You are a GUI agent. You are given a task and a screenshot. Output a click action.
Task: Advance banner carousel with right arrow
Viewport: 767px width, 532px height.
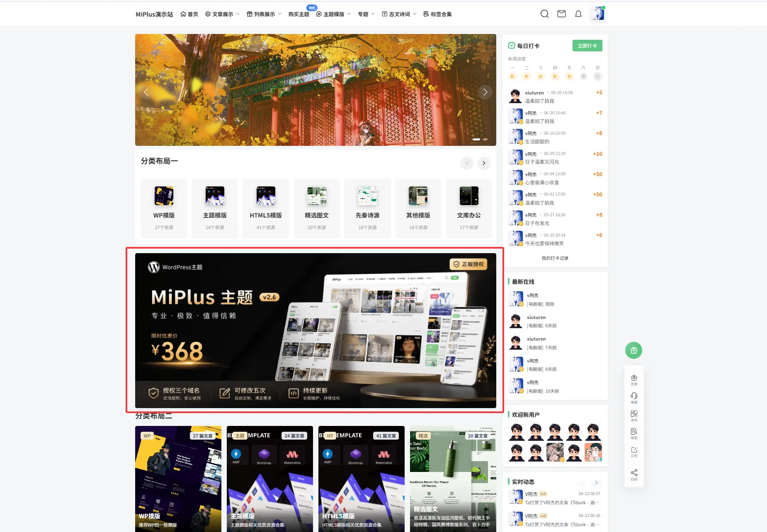coord(485,92)
